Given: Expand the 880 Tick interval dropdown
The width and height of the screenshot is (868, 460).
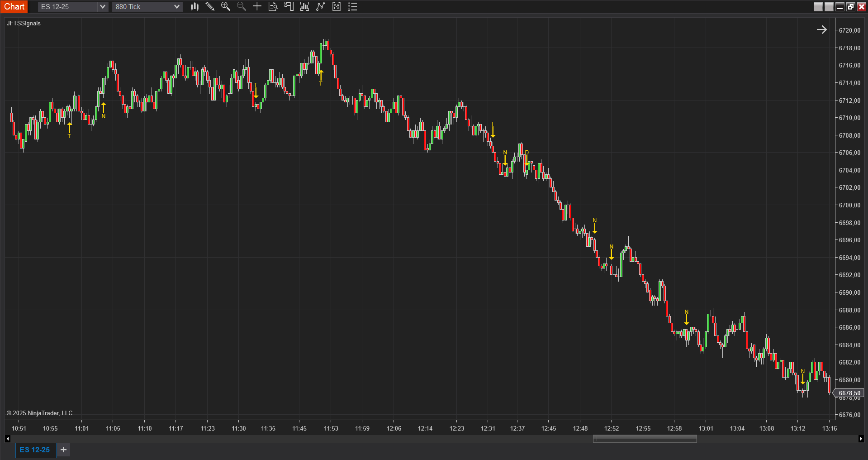Looking at the screenshot, I should point(177,7).
